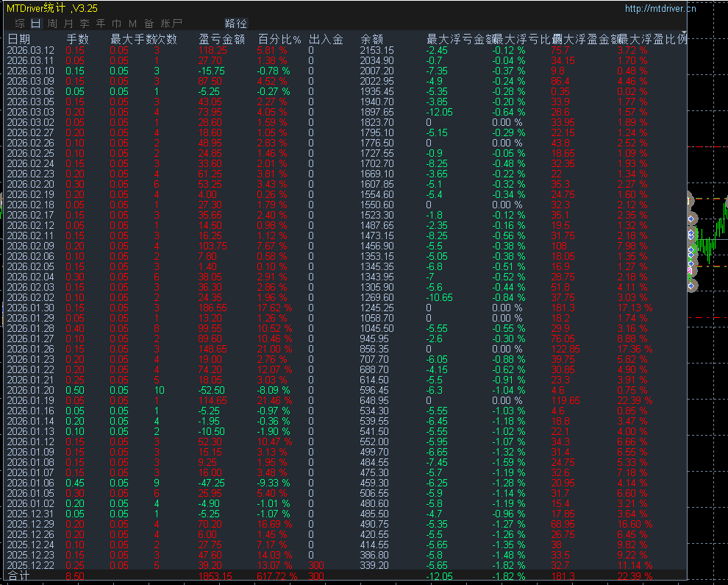Click the 百分比% column header
This screenshot has height=585, width=728.
[279, 39]
